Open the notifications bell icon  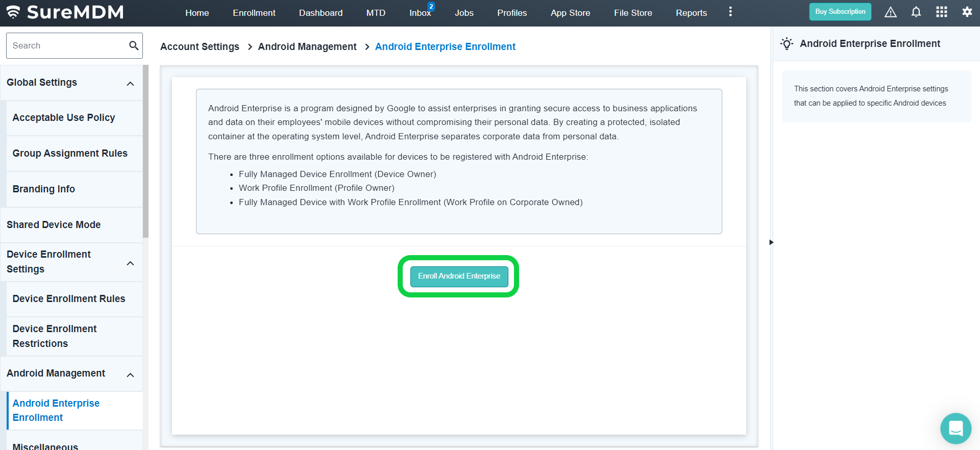(916, 12)
